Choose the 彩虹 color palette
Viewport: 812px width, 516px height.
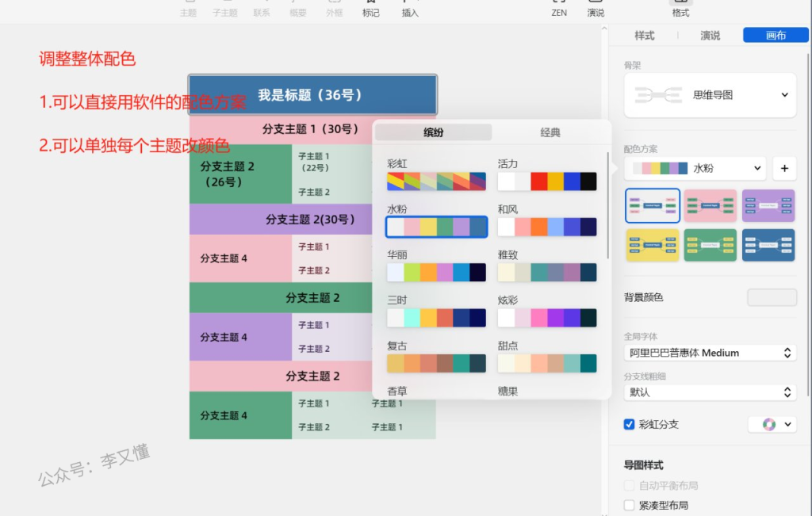point(436,182)
